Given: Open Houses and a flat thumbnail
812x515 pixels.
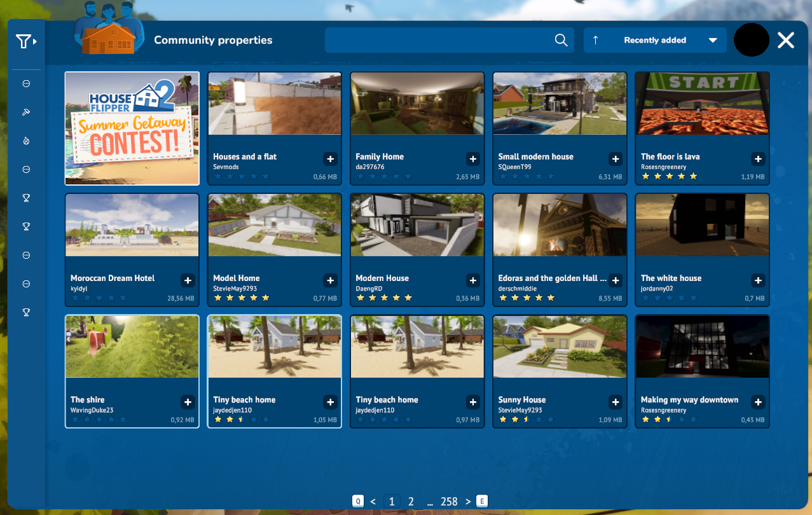Looking at the screenshot, I should point(275,103).
